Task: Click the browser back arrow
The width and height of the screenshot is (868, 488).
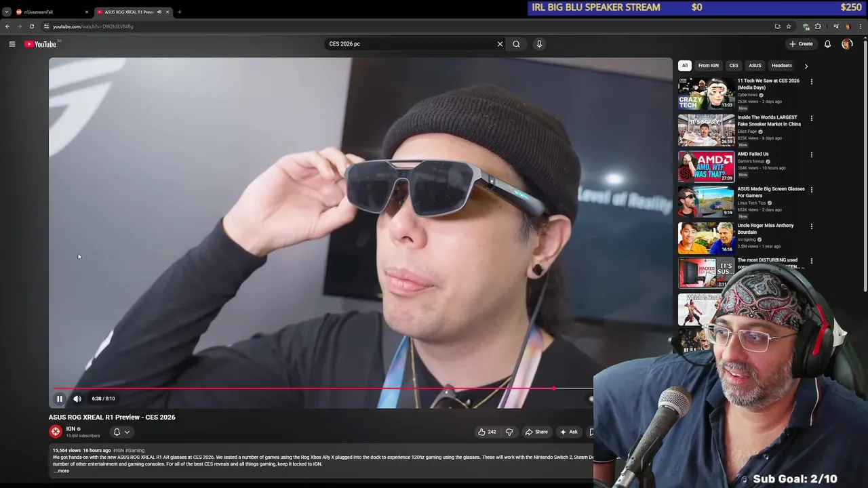Action: pyautogui.click(x=7, y=26)
